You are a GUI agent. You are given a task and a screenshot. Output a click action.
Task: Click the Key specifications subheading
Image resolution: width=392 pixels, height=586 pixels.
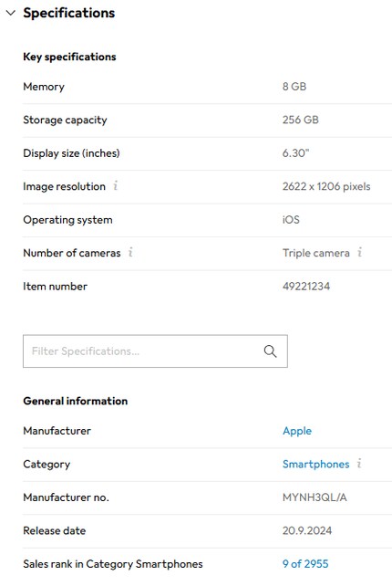69,57
